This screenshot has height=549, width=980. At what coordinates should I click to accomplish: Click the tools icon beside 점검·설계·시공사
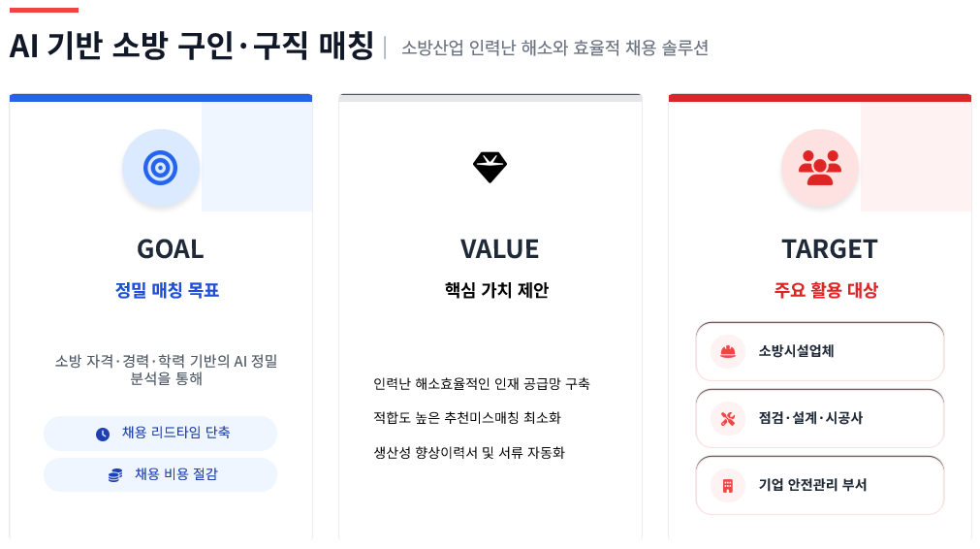[727, 418]
